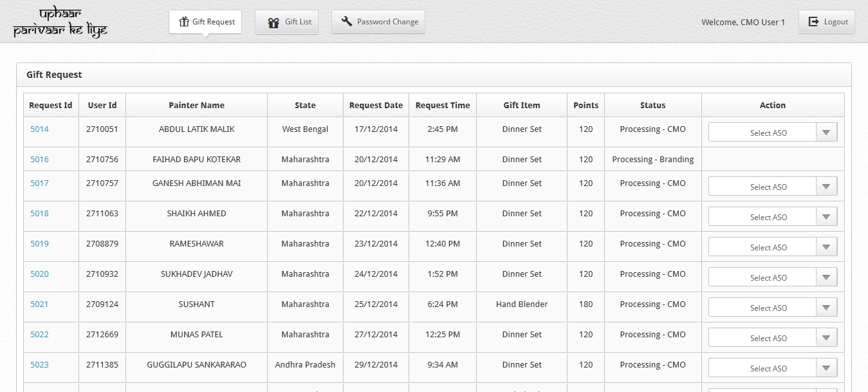Viewport: 868px width, 392px height.
Task: Open the Password Change tab
Action: click(378, 22)
